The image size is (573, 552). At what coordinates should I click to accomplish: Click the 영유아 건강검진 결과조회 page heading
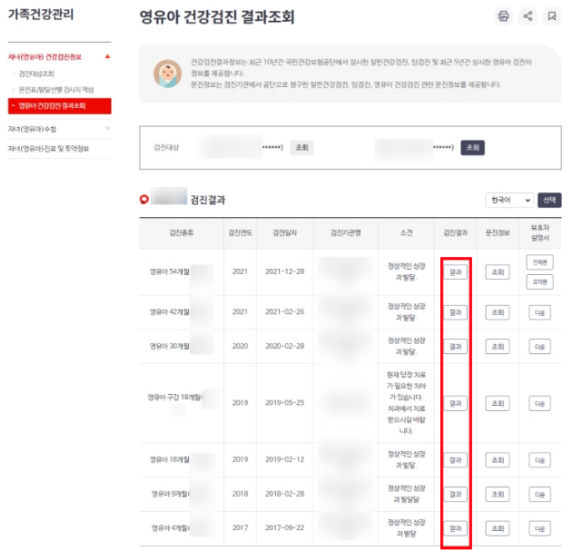[217, 17]
